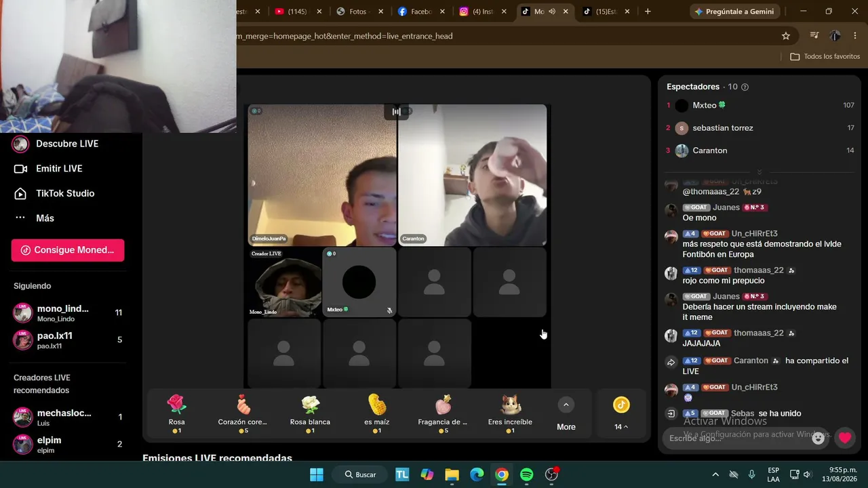Click the DimeloJuanPa guest video
The height and width of the screenshot is (488, 868).
point(322,175)
